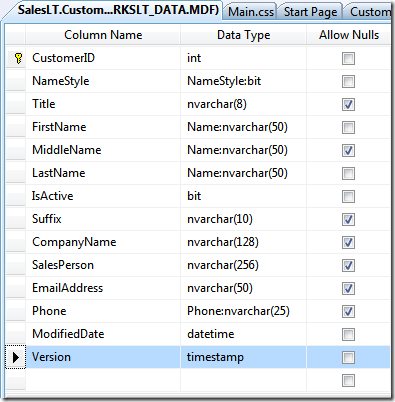The height and width of the screenshot is (402, 395).
Task: Open the NameStyle:bit data type cell
Action: tap(243, 81)
